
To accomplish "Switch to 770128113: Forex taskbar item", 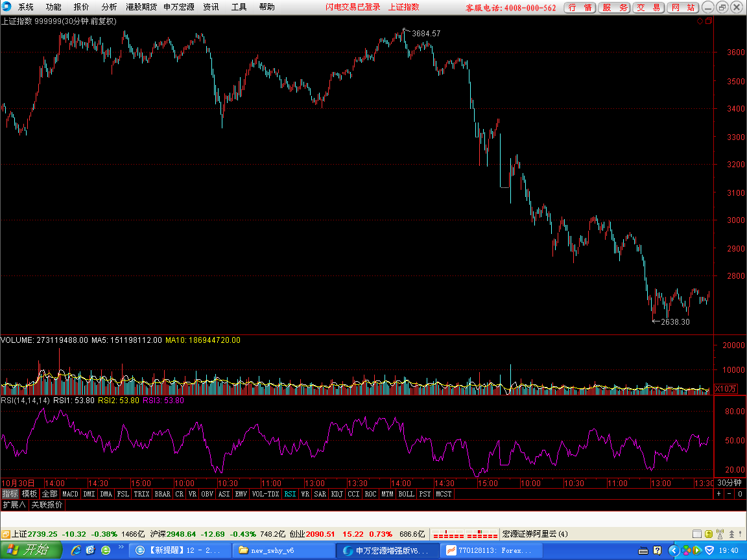I will point(491,550).
